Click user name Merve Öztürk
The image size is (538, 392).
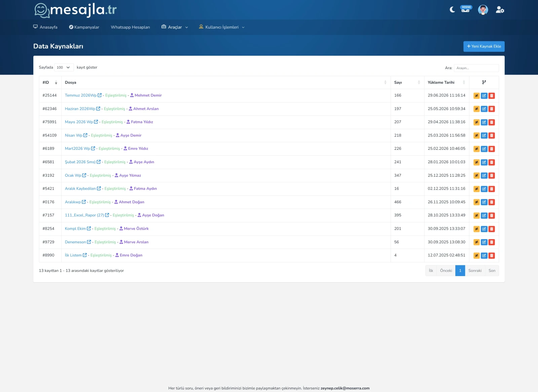[136, 229]
